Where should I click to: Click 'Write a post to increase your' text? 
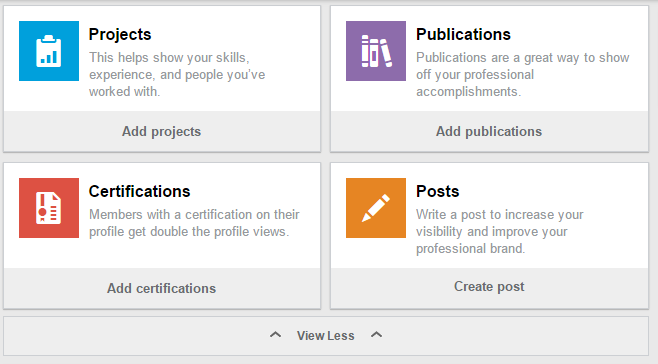pos(499,215)
